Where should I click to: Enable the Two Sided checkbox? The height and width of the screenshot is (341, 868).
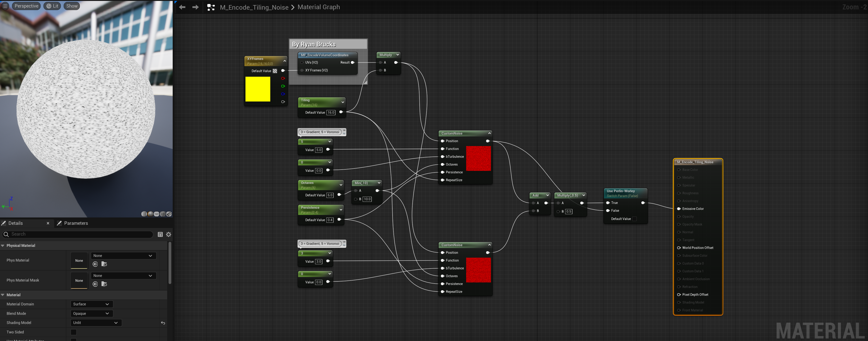tap(73, 332)
